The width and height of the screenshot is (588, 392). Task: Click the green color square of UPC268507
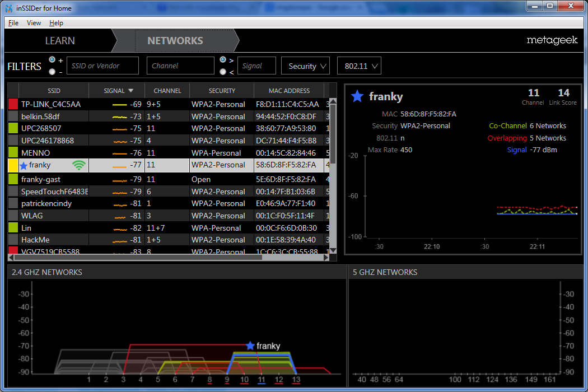pos(13,128)
